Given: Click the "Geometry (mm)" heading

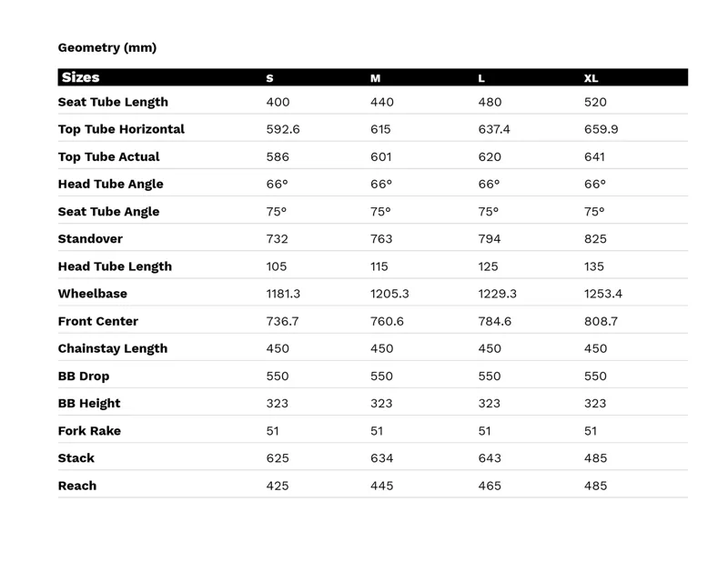Looking at the screenshot, I should click(x=107, y=47).
